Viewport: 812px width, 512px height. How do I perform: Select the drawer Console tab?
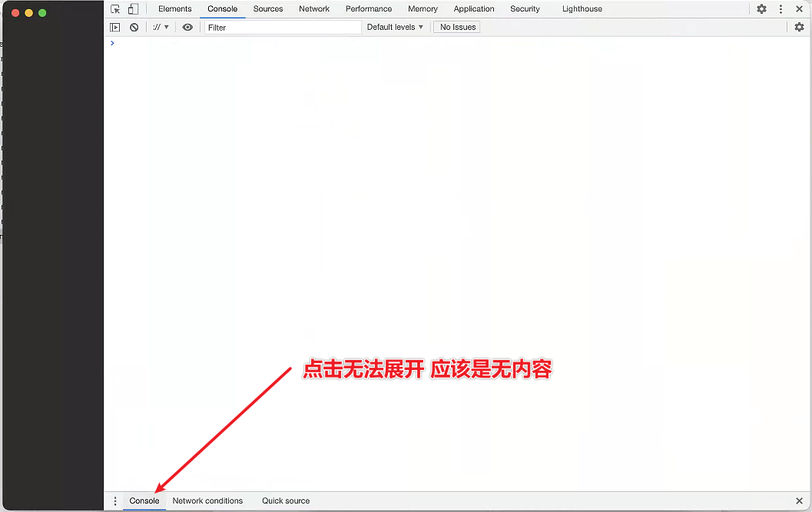coord(144,500)
